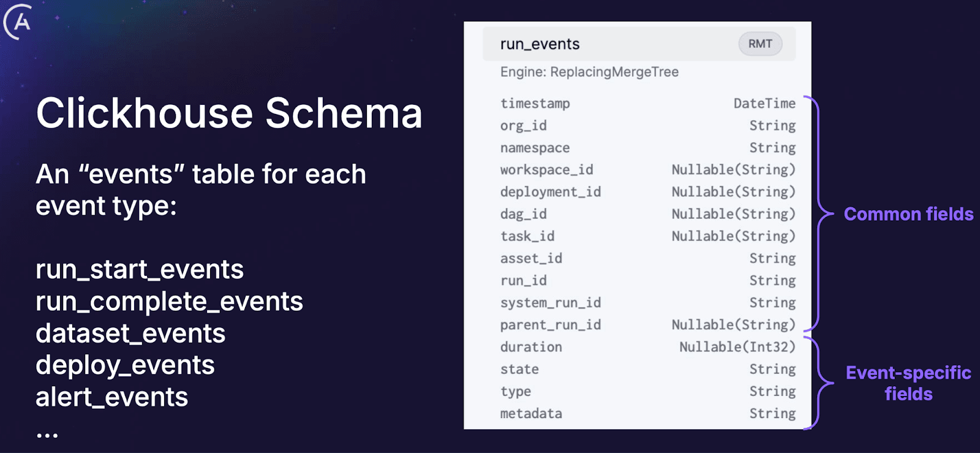Click the asset_id column name
Image resolution: width=980 pixels, height=453 pixels.
(x=531, y=258)
